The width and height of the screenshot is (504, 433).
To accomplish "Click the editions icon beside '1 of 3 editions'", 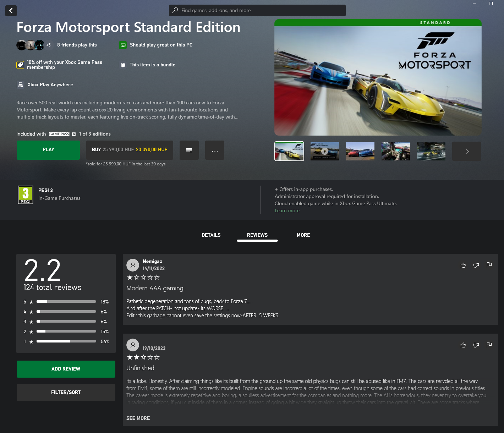I will click(x=74, y=134).
